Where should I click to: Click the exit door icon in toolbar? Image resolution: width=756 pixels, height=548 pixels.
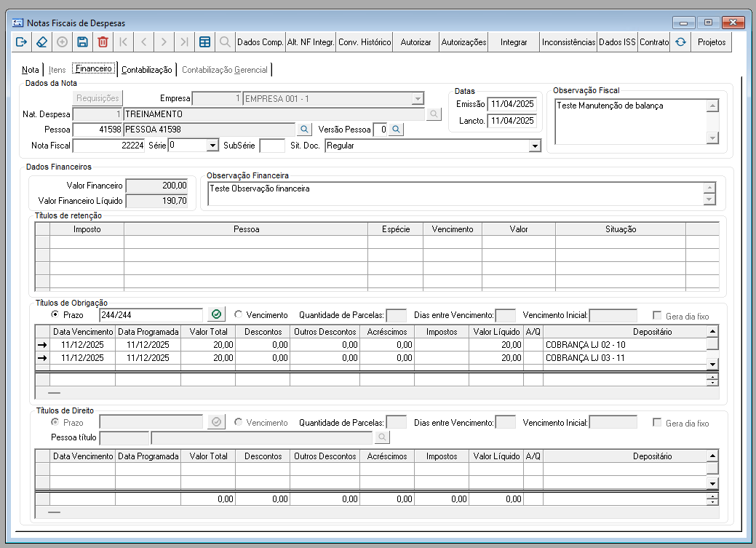[x=21, y=42]
